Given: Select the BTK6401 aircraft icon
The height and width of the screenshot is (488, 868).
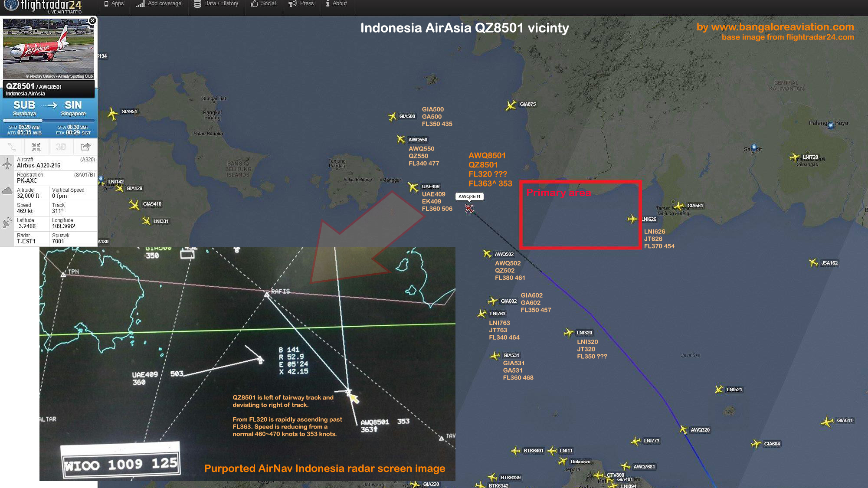Looking at the screenshot, I should [515, 451].
